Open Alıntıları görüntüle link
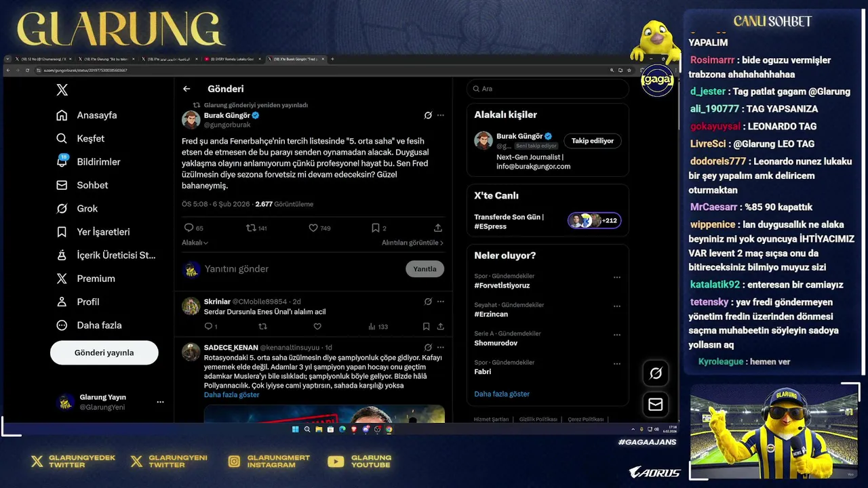 [x=412, y=243]
